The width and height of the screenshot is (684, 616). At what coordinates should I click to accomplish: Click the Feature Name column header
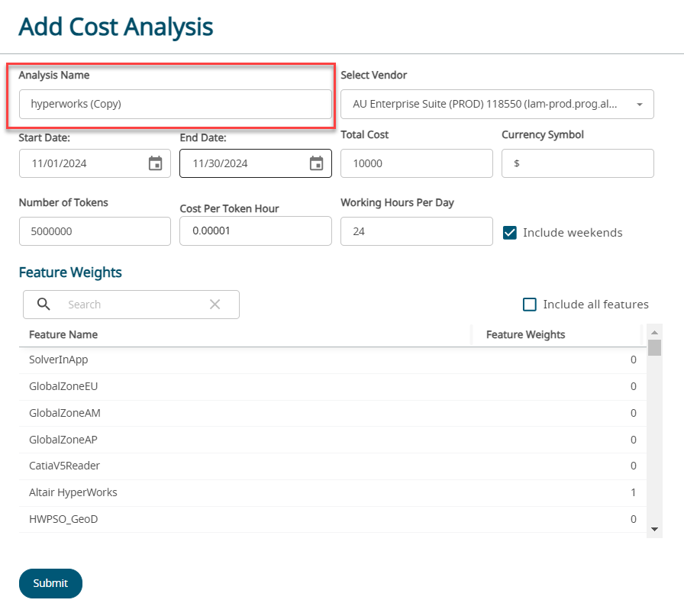63,334
